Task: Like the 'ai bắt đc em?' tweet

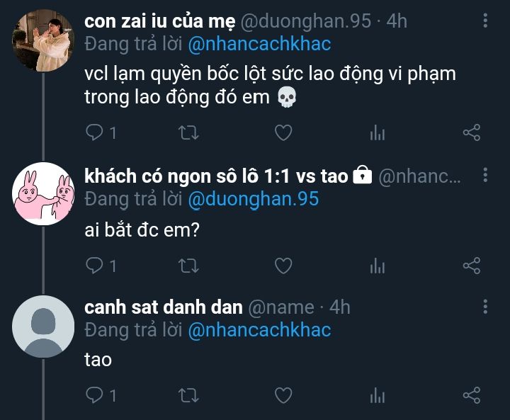Action: (283, 266)
